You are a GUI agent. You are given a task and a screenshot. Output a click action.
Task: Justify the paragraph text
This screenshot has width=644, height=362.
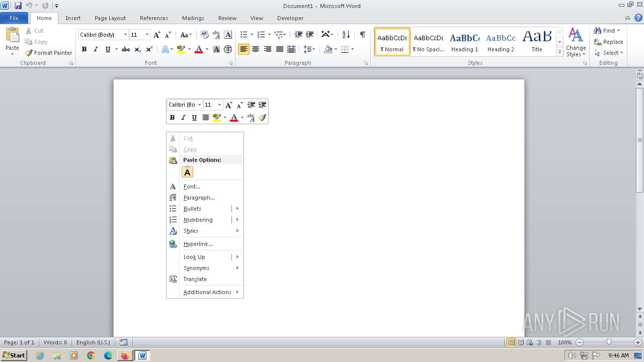(279, 49)
